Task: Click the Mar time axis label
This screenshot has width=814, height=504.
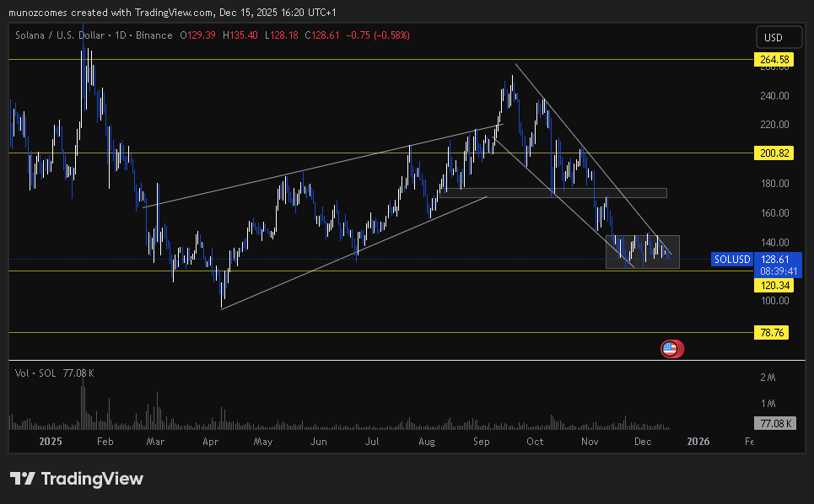Action: tap(155, 442)
